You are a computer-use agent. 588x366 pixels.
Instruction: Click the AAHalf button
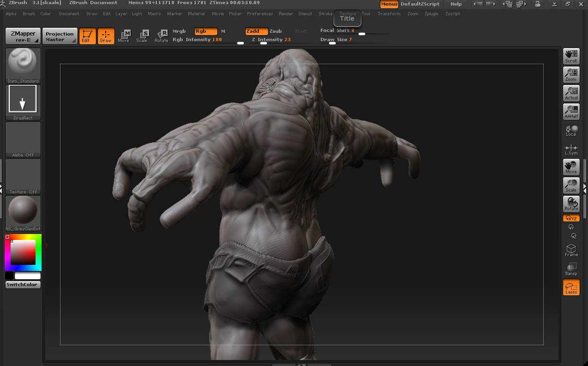tap(571, 112)
